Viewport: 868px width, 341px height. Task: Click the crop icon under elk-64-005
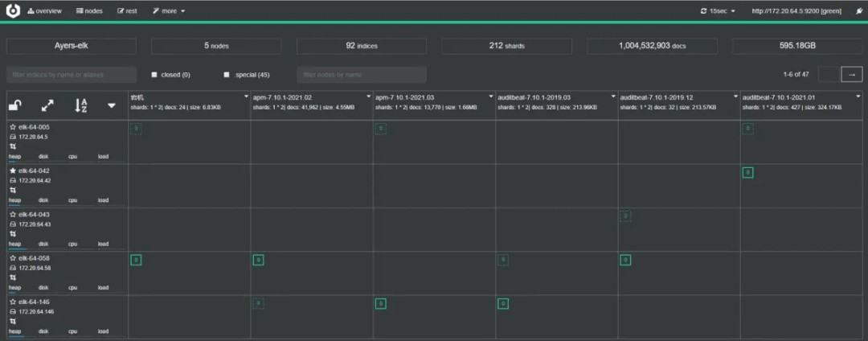[12, 146]
